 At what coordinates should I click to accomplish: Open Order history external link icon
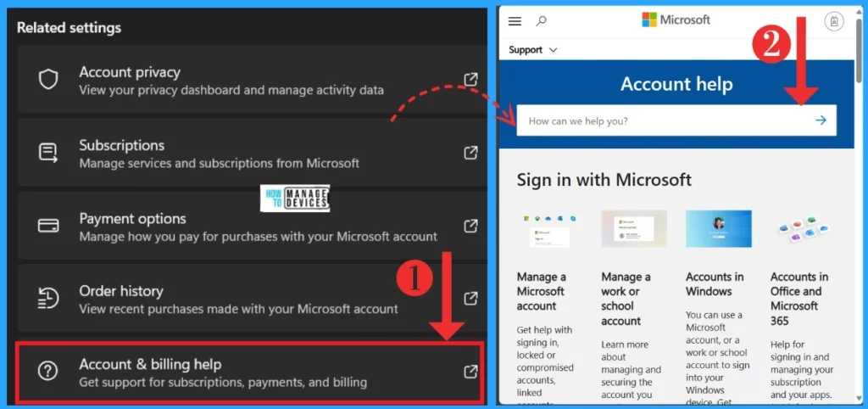point(470,299)
